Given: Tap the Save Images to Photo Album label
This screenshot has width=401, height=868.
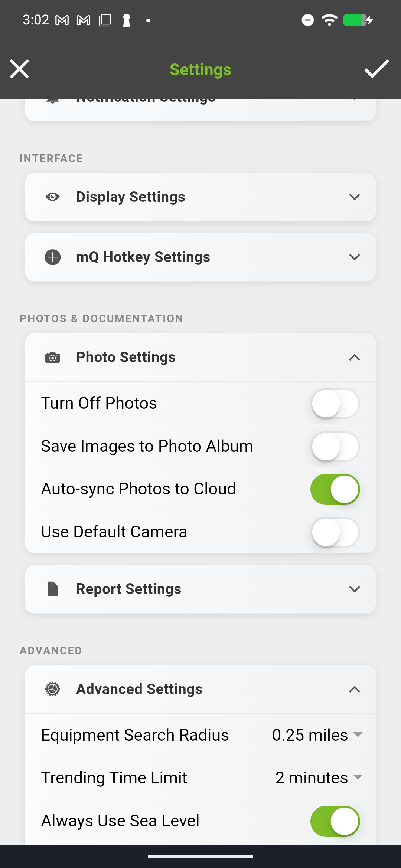Looking at the screenshot, I should [x=147, y=446].
